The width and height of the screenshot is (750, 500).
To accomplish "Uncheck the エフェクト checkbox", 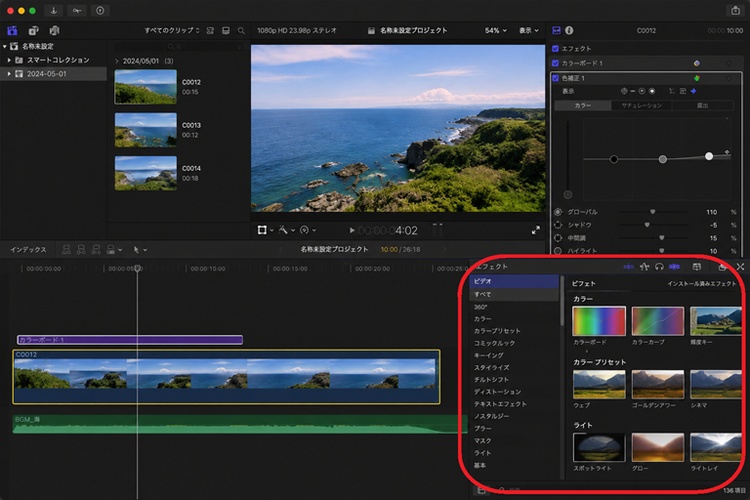I will click(x=555, y=48).
